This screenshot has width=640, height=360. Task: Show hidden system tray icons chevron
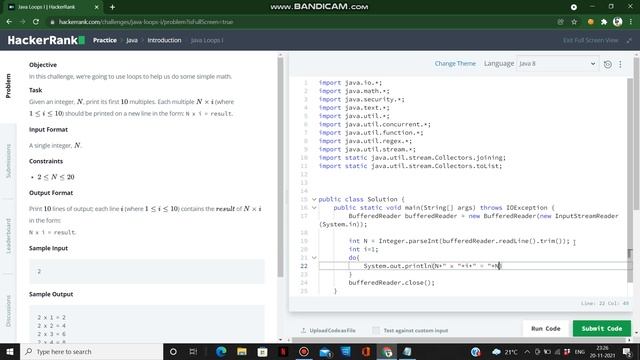coord(527,351)
